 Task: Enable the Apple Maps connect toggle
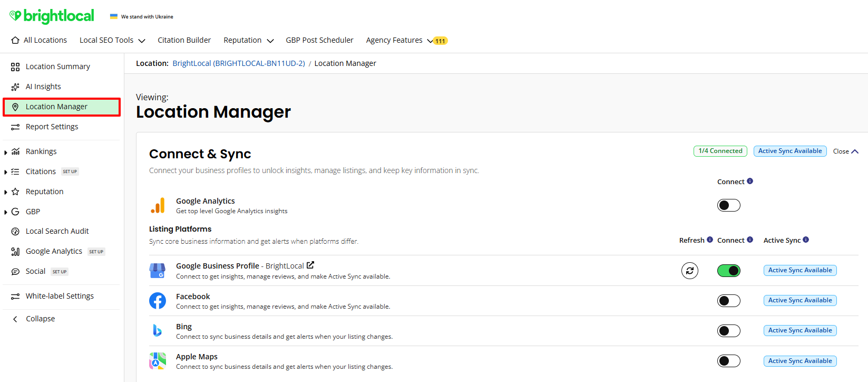(x=729, y=361)
